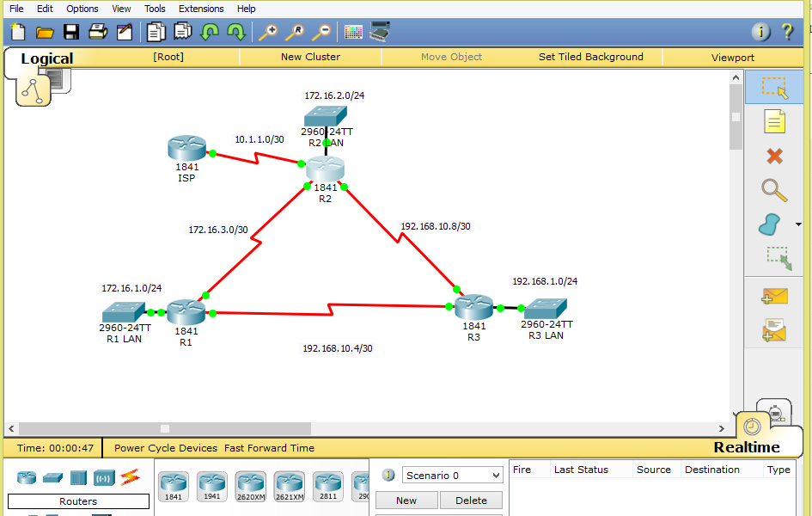812x516 pixels.
Task: Use the Inspect magnifier tool
Action: coord(774,190)
